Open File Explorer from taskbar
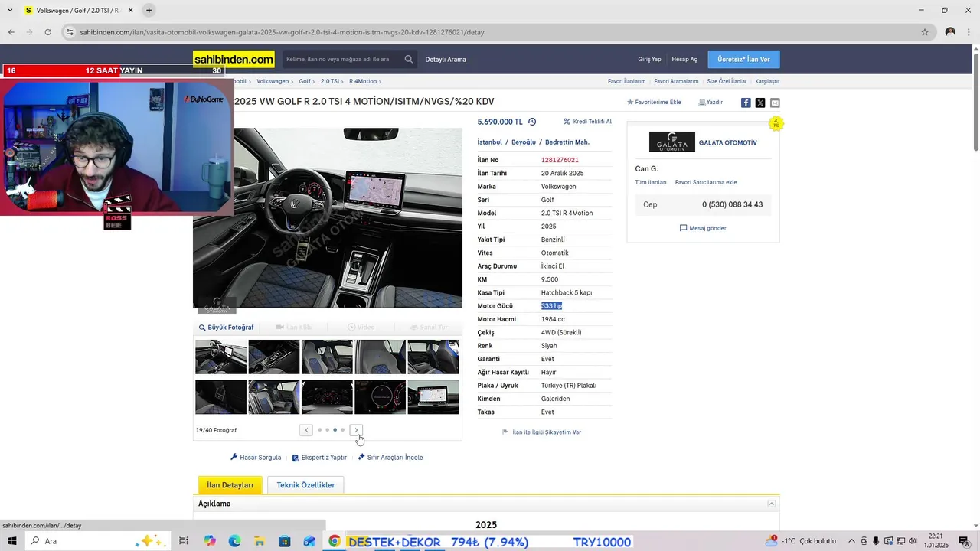Viewport: 980px width, 551px height. [260, 541]
